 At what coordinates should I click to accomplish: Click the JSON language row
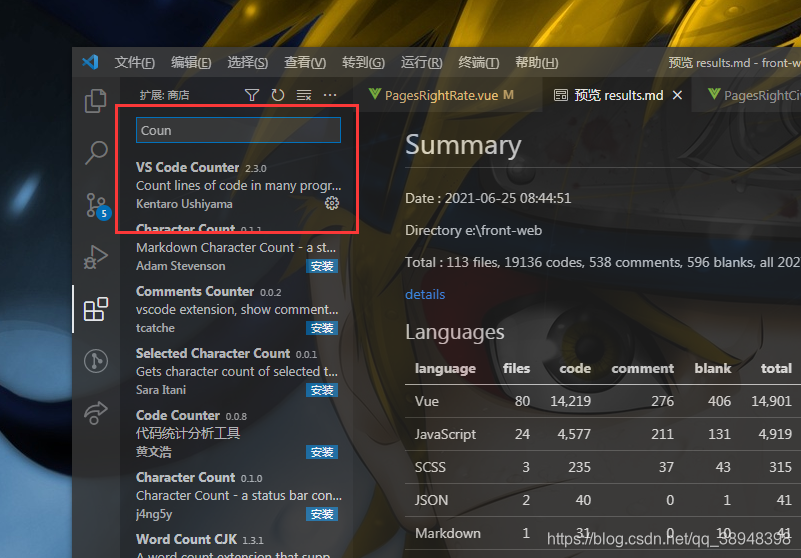pos(603,500)
